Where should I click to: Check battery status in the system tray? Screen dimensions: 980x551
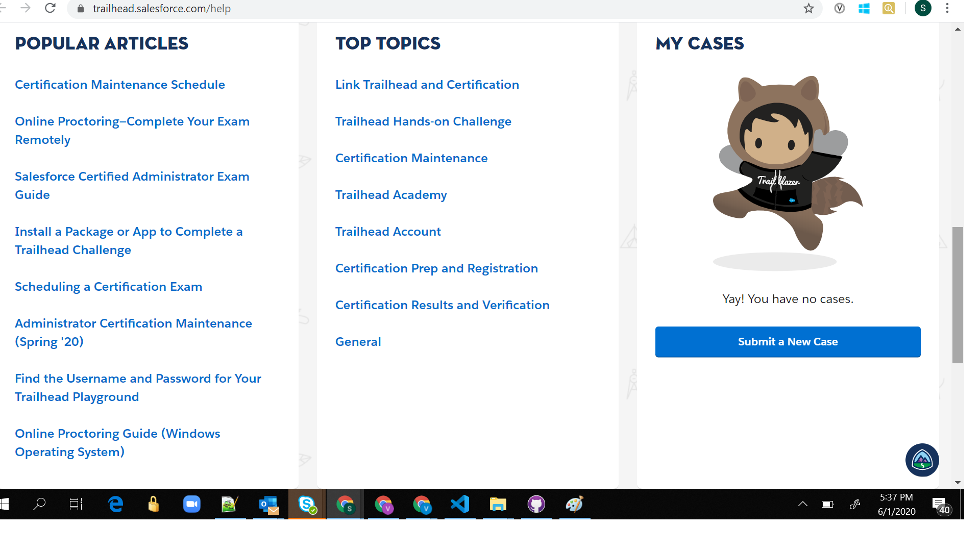(x=828, y=505)
